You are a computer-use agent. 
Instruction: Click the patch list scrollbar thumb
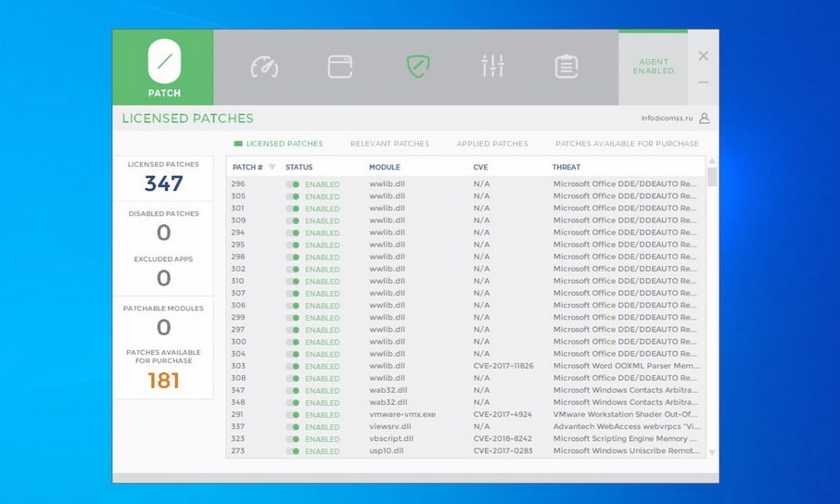(712, 177)
